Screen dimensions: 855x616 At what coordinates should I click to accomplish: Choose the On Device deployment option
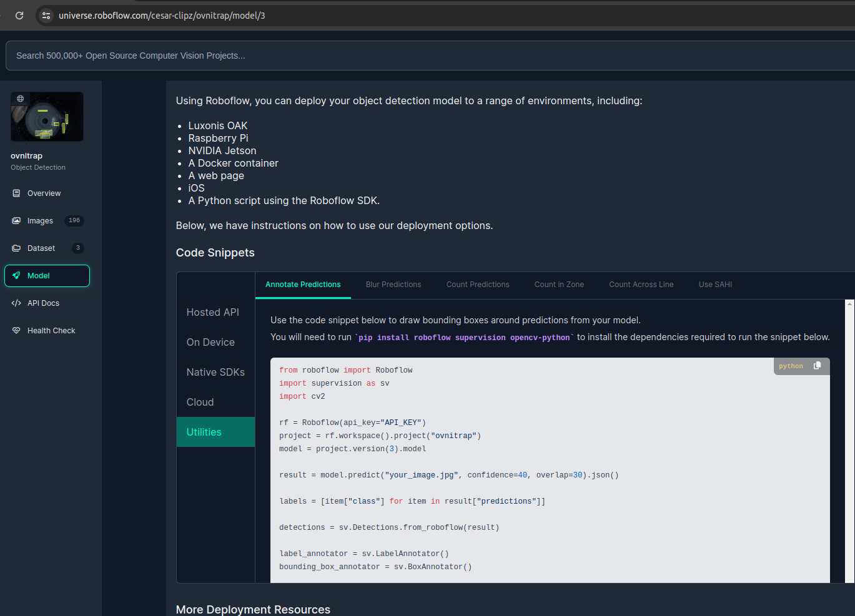(210, 342)
